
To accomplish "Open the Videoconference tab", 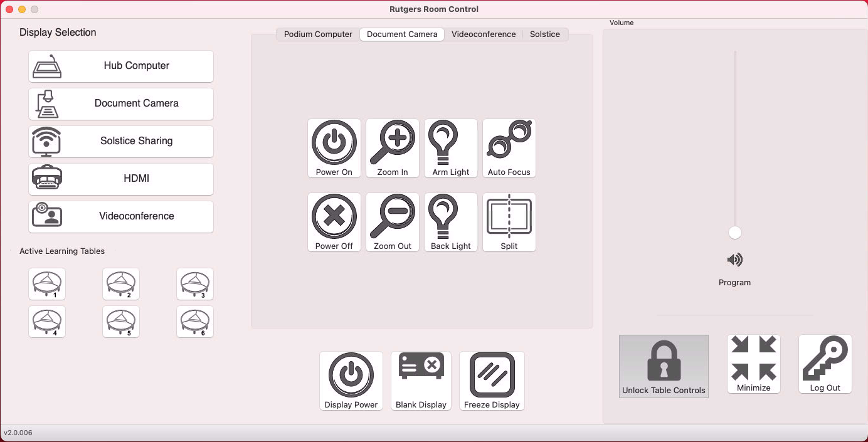I will 484,34.
